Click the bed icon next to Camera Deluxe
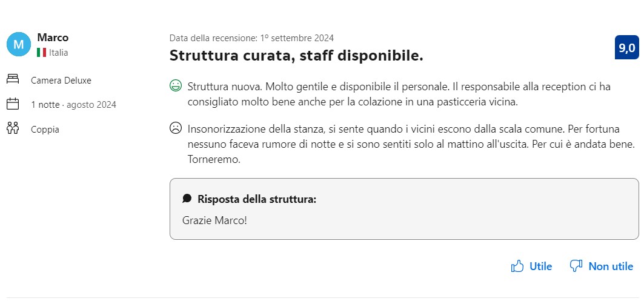Viewport: 644px width, 304px height. [x=13, y=80]
